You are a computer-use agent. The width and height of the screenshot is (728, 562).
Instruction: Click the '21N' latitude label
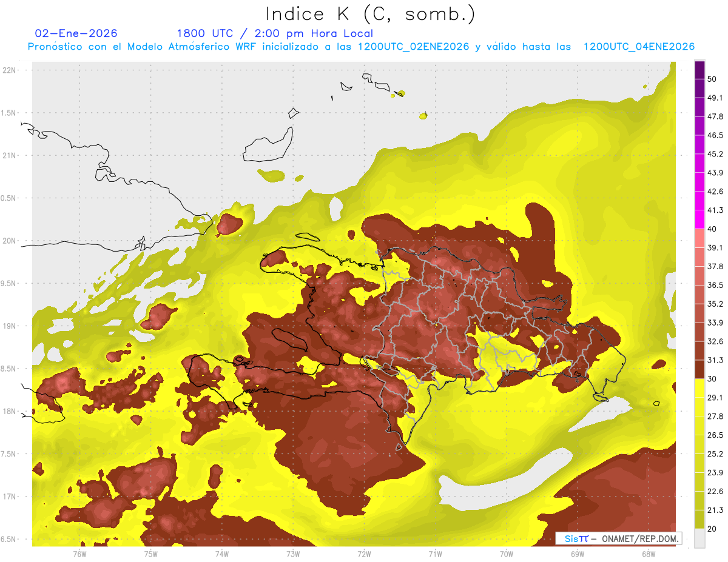9,155
